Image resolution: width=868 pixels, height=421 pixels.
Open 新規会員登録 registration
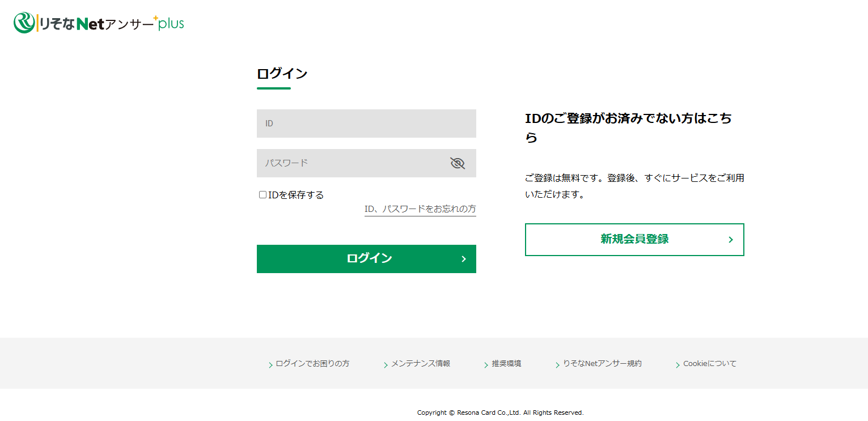point(634,239)
